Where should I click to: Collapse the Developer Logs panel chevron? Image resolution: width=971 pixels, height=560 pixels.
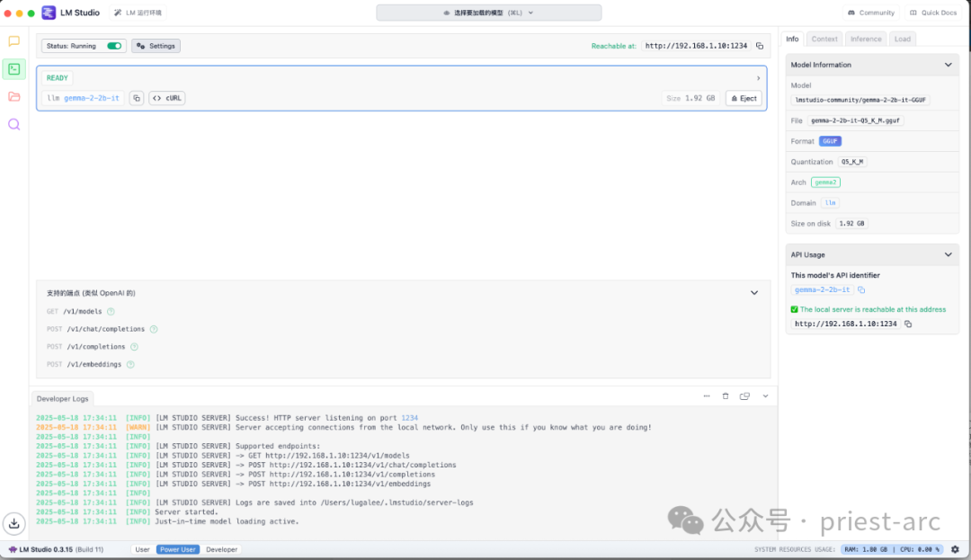(765, 396)
